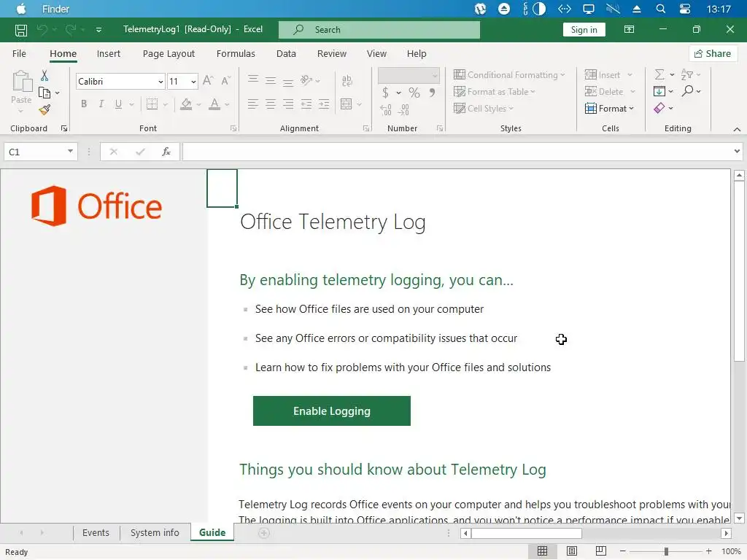Open the Format dropdown in Cells group
The width and height of the screenshot is (747, 560).
click(x=609, y=108)
